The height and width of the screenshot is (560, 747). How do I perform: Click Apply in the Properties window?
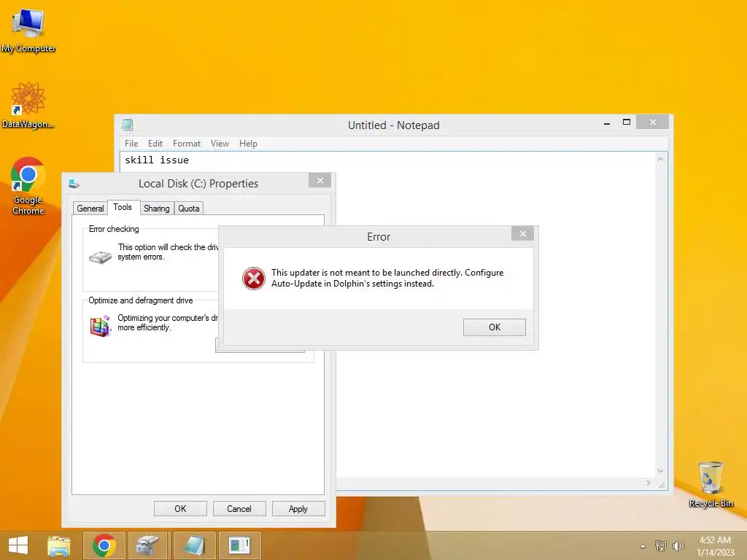pos(298,508)
